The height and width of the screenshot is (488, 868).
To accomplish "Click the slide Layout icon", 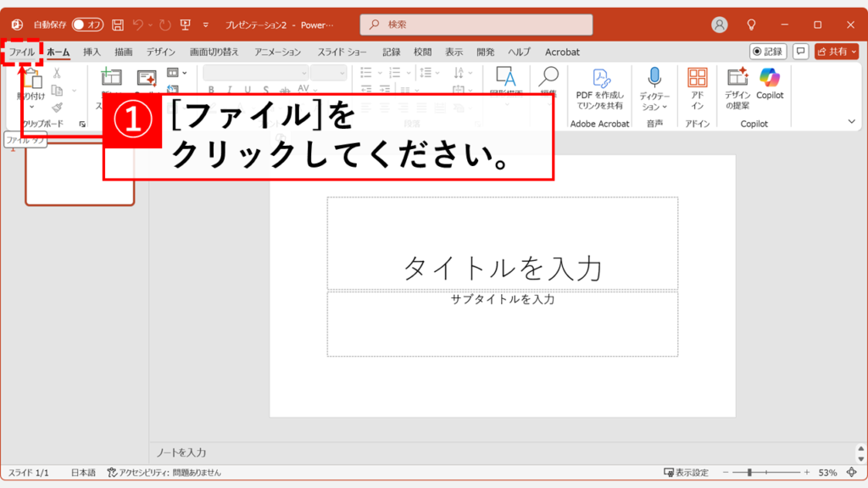I will click(x=173, y=73).
